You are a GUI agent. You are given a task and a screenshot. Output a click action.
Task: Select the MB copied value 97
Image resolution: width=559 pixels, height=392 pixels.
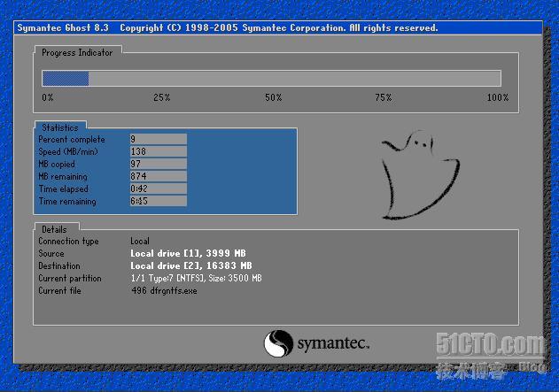159,164
